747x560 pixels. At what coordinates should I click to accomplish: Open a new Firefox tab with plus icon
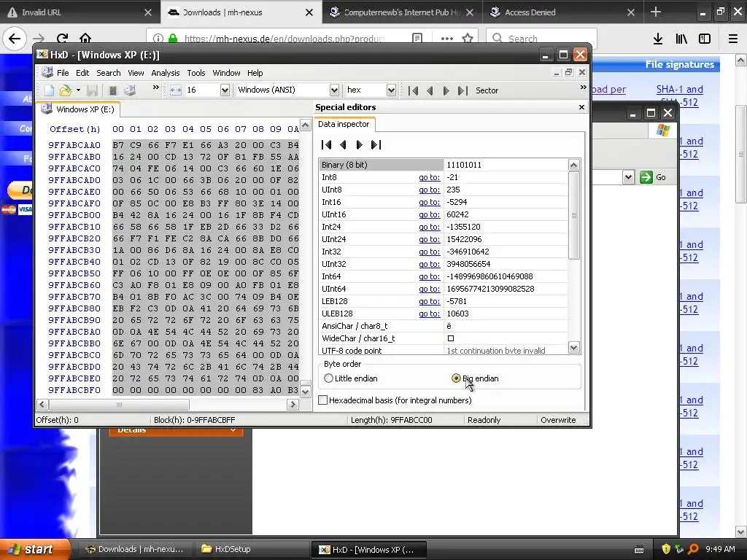tap(656, 12)
